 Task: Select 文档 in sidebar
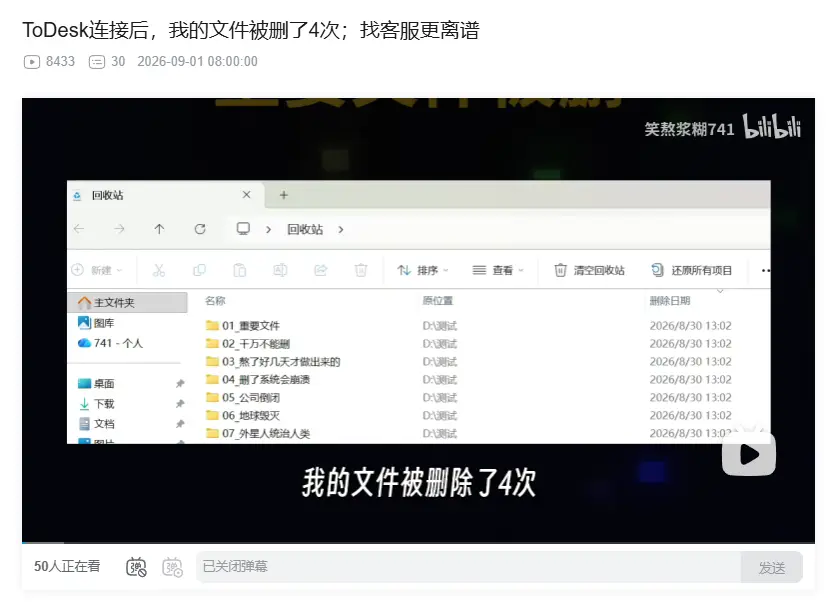[96, 424]
